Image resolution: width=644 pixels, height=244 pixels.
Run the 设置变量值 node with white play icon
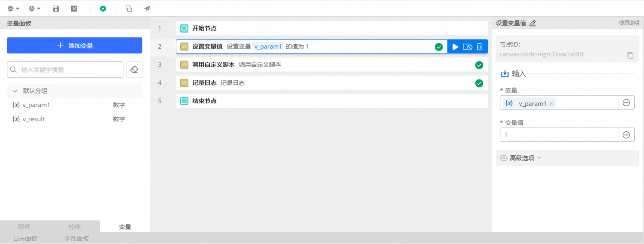(x=455, y=47)
